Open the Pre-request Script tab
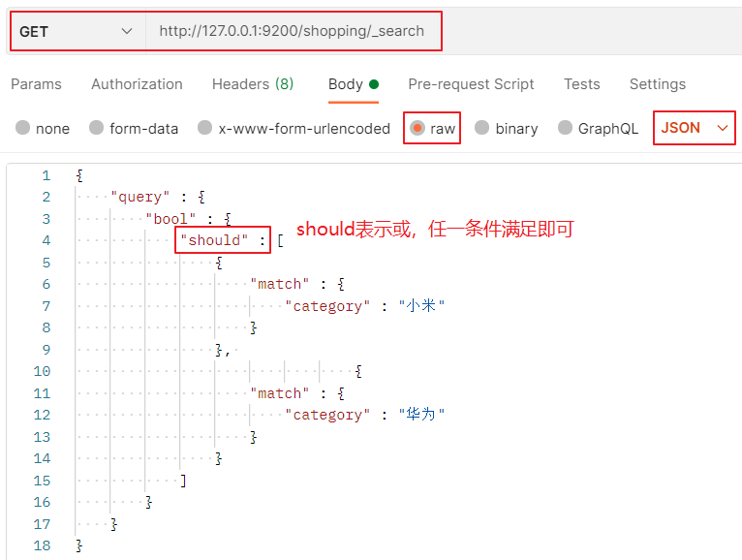 tap(471, 84)
